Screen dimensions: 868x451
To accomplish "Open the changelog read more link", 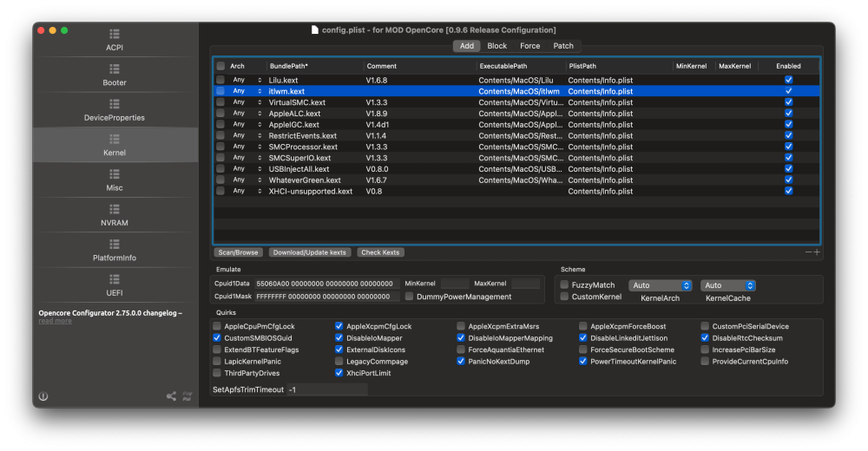I will click(x=55, y=321).
